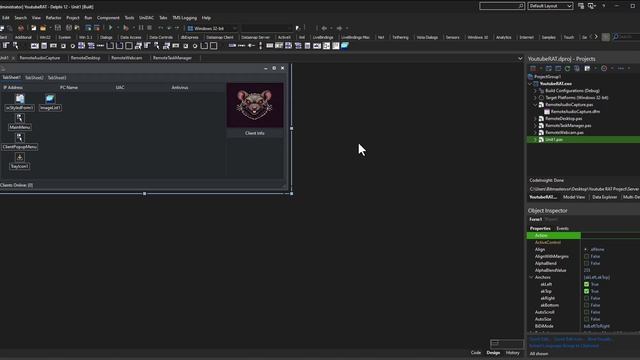The height and width of the screenshot is (360, 640).
Task: Open the Data Explorer tab
Action: [x=604, y=197]
